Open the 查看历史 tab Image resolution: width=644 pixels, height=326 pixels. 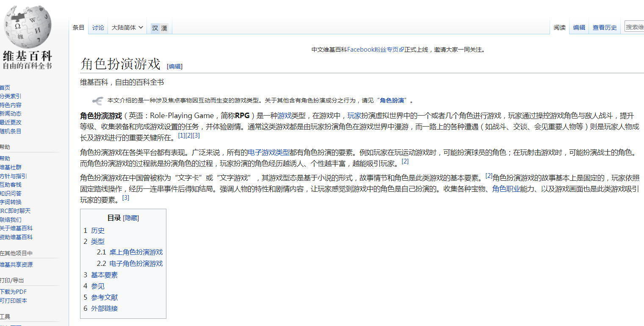tap(605, 28)
